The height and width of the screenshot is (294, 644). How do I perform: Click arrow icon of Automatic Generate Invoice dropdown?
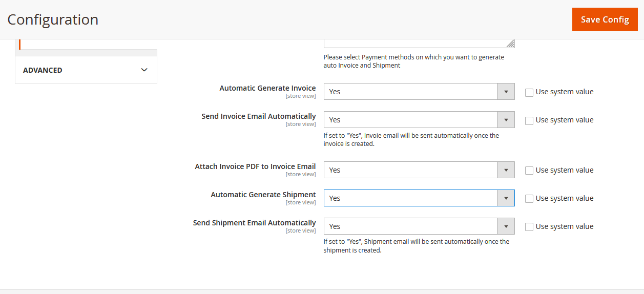pyautogui.click(x=506, y=92)
